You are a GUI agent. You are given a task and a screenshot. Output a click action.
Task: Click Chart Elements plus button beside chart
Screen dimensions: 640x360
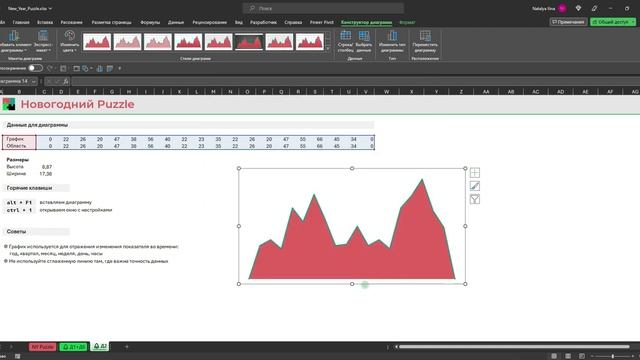coord(475,173)
